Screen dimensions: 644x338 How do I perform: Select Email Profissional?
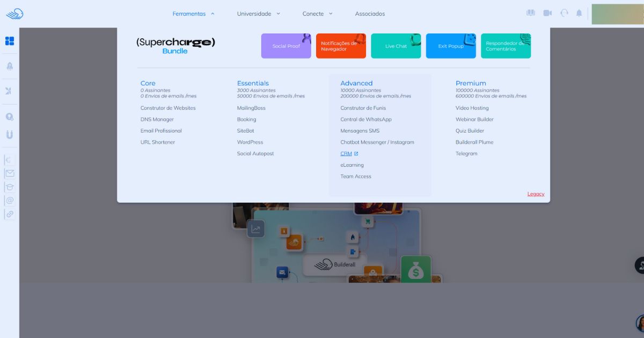161,130
